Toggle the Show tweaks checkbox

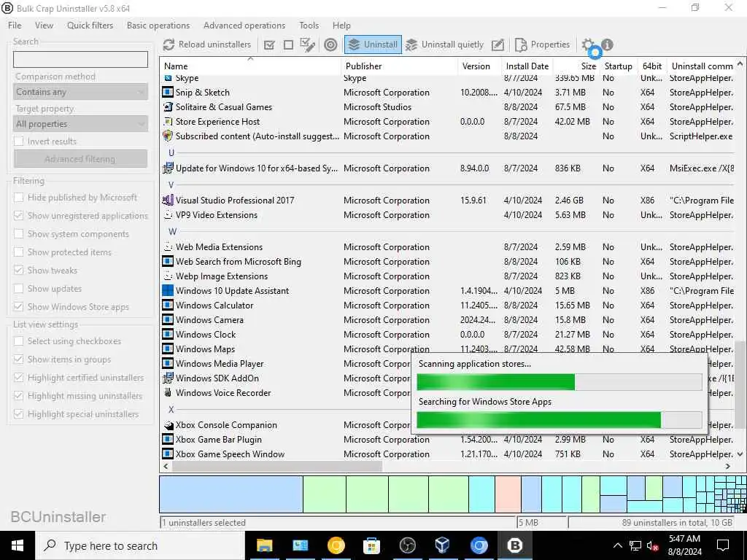(18, 270)
